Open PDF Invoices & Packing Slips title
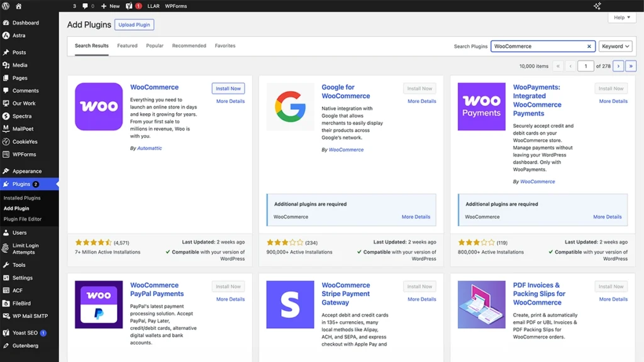Image resolution: width=644 pixels, height=362 pixels. pos(539,294)
